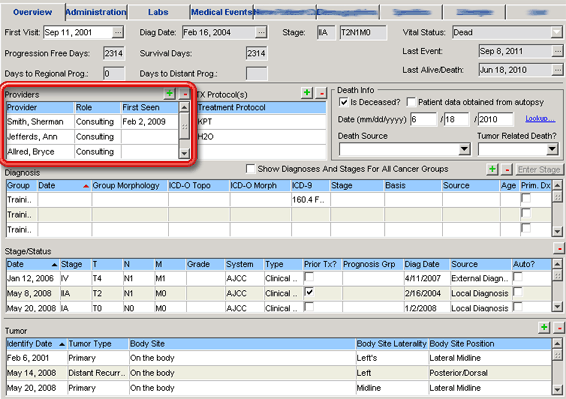Grab the Providers list scrollbar thumb
The width and height of the screenshot is (566, 399).
[184, 126]
